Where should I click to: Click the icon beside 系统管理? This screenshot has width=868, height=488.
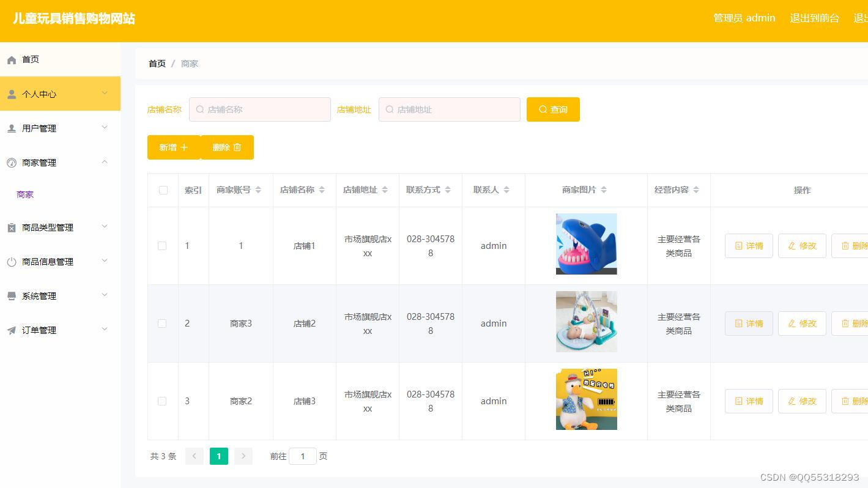tap(12, 296)
